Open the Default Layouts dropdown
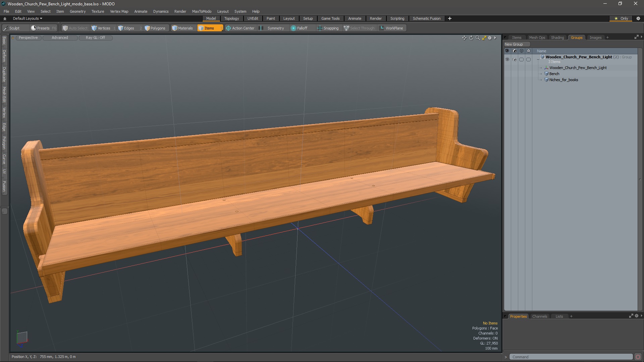This screenshot has height=362, width=644. pyautogui.click(x=26, y=18)
